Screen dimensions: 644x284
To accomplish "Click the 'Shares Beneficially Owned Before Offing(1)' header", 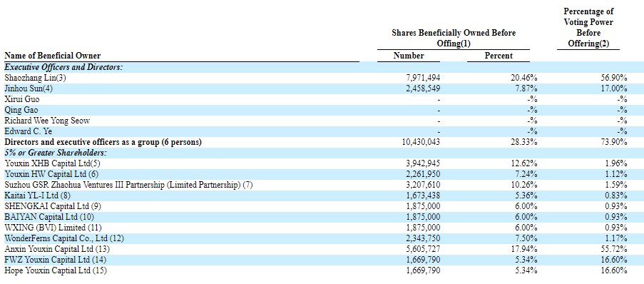I will [454, 38].
